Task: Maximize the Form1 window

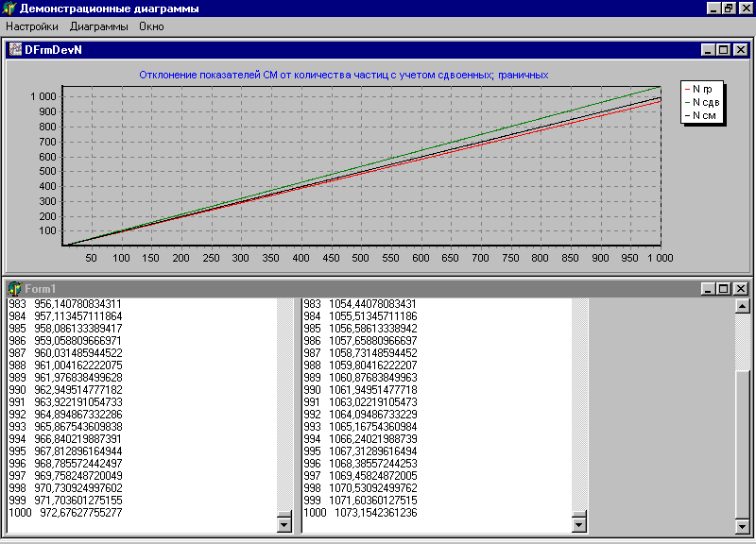Action: point(723,289)
